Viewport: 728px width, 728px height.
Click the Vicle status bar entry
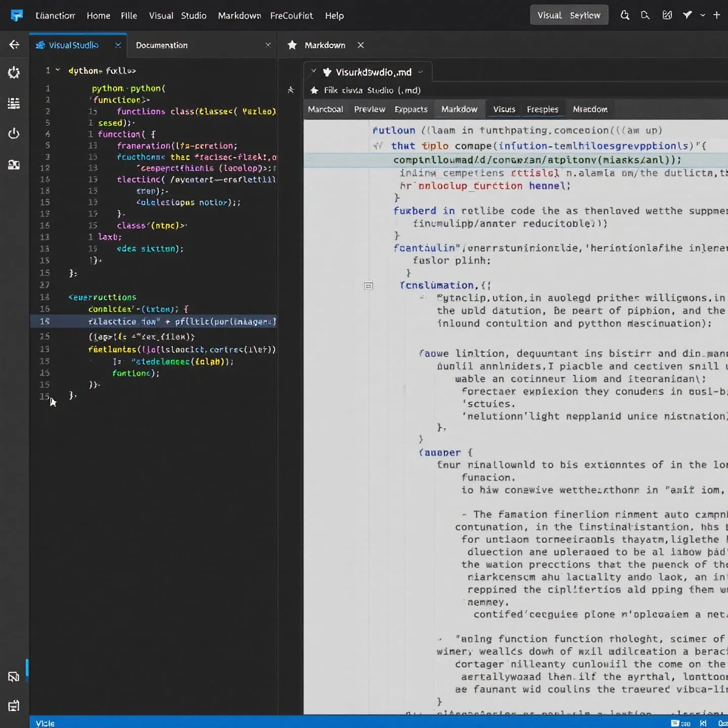pos(45,723)
